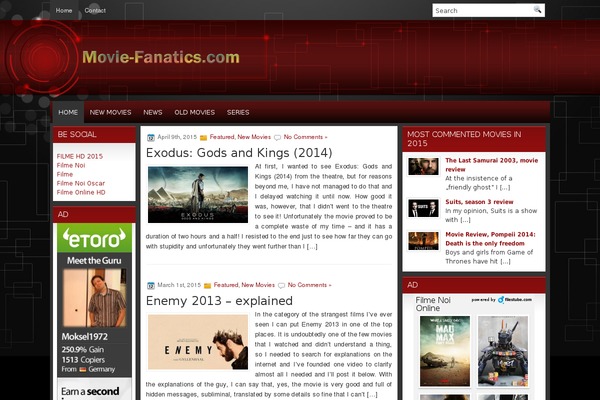Click Suits thumbnail image
Viewport: 600px width, 400px height.
click(x=423, y=208)
